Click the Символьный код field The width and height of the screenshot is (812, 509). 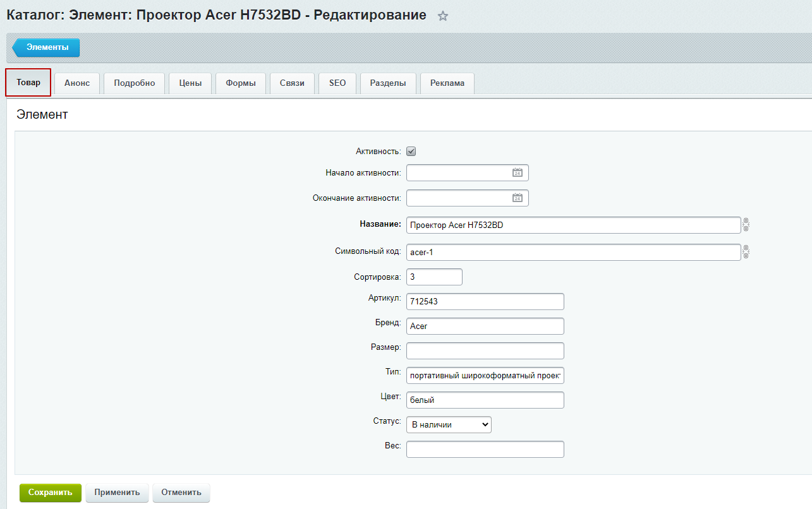pos(573,252)
